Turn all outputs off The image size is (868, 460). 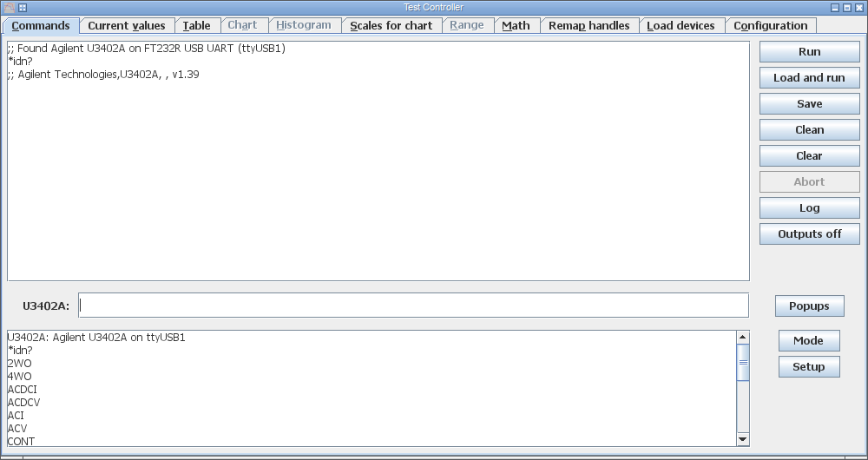coord(809,233)
